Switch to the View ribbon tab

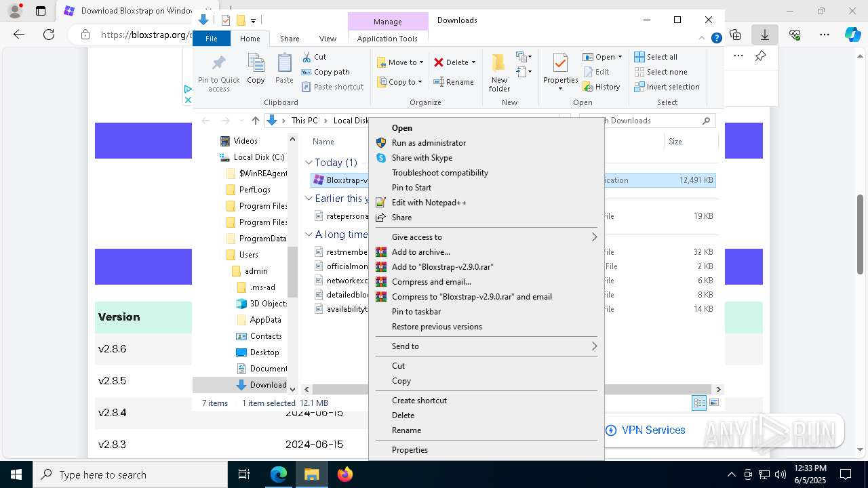[328, 39]
